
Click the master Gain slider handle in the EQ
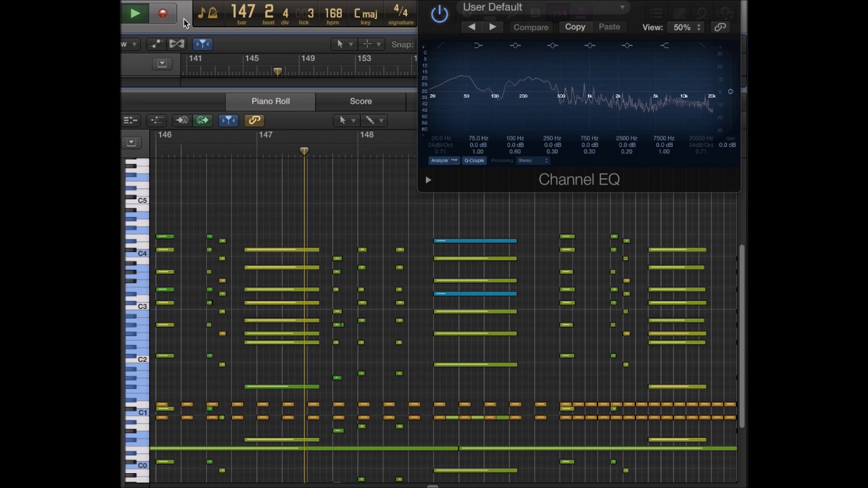tap(730, 91)
